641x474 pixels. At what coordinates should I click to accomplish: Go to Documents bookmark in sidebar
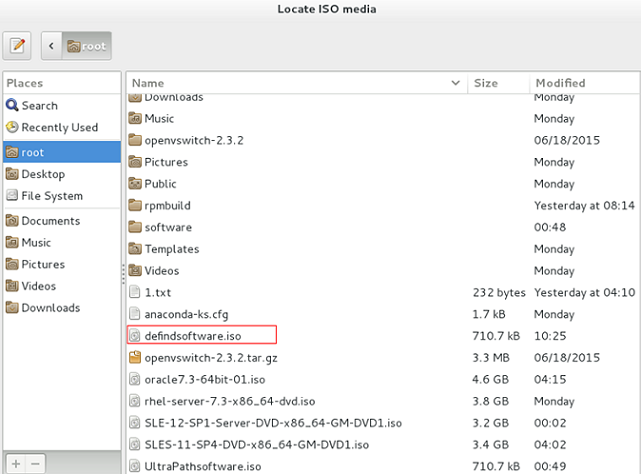(x=50, y=221)
